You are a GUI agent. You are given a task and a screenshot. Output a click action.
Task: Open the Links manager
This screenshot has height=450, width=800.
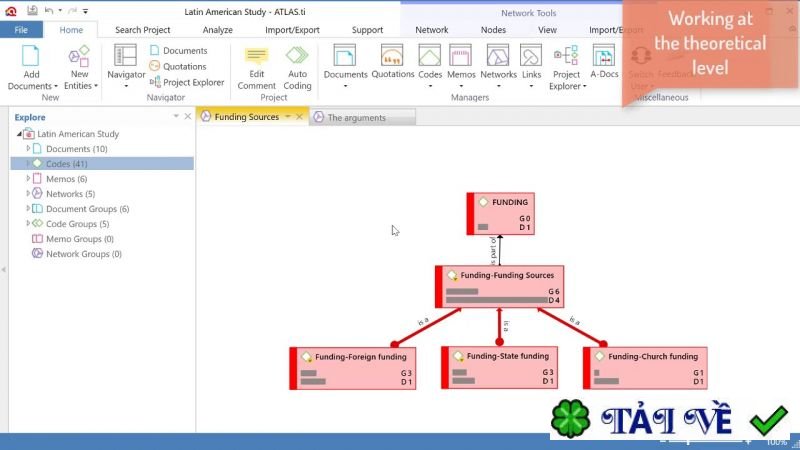click(x=531, y=66)
